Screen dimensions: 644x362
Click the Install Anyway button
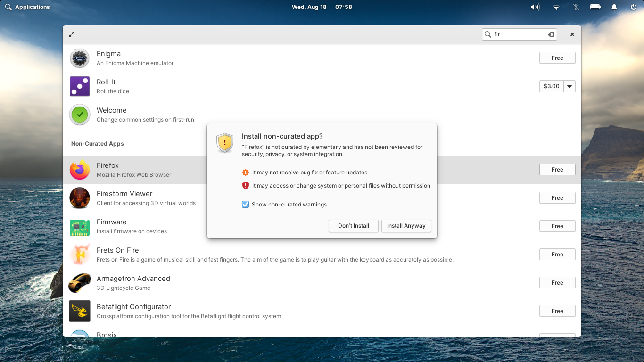[x=406, y=226]
